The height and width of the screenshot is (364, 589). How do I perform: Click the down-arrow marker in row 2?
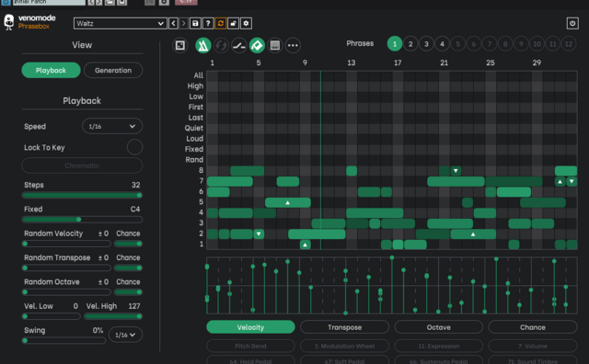[x=259, y=234]
